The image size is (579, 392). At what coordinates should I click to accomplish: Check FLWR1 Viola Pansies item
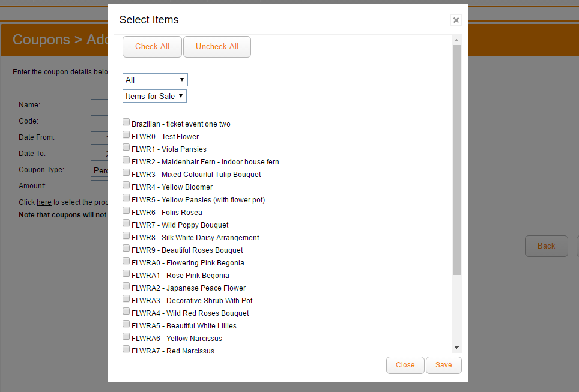pos(126,148)
